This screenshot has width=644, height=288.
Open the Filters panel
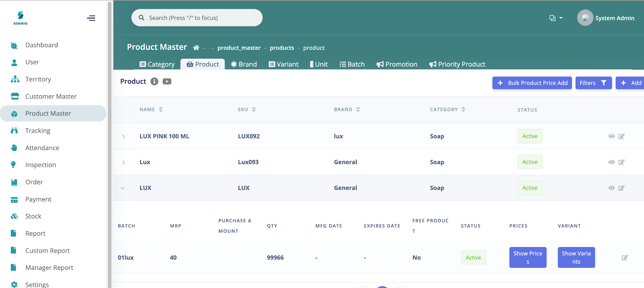(x=594, y=83)
